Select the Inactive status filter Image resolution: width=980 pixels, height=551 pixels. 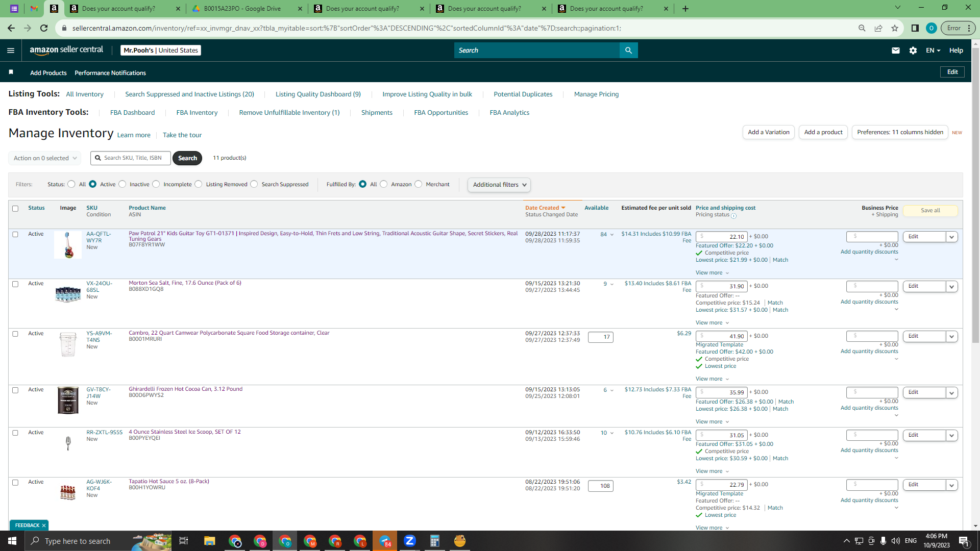(x=122, y=184)
